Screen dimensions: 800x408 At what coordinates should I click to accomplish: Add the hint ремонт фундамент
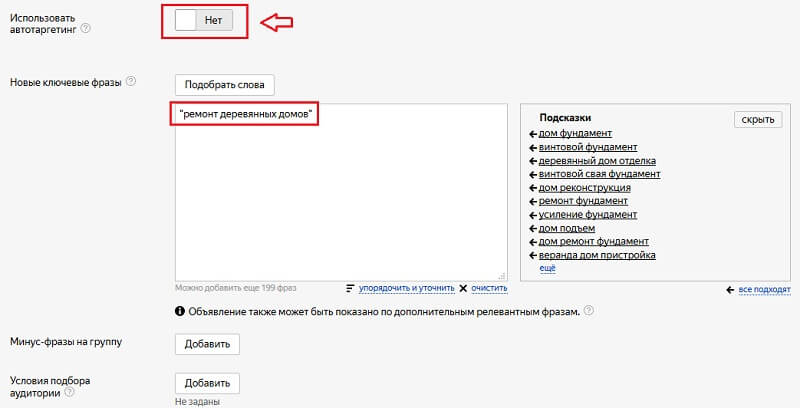583,201
